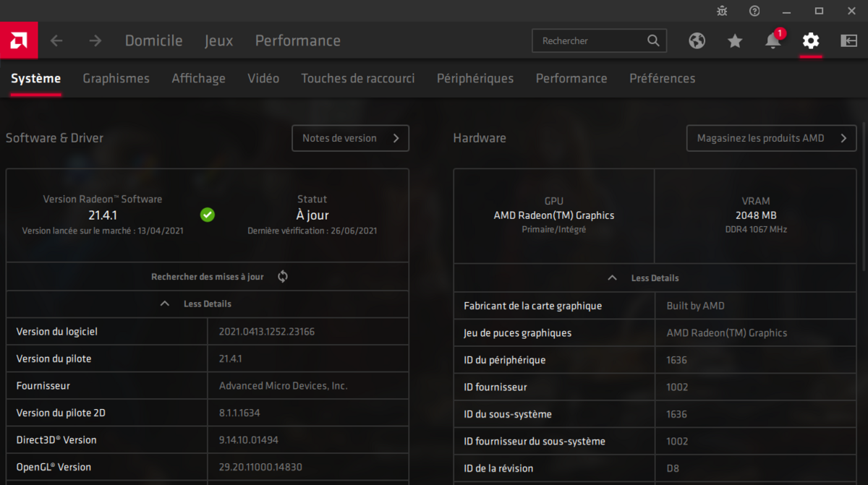
Task: Switch to the Graphismes tab
Action: click(116, 78)
